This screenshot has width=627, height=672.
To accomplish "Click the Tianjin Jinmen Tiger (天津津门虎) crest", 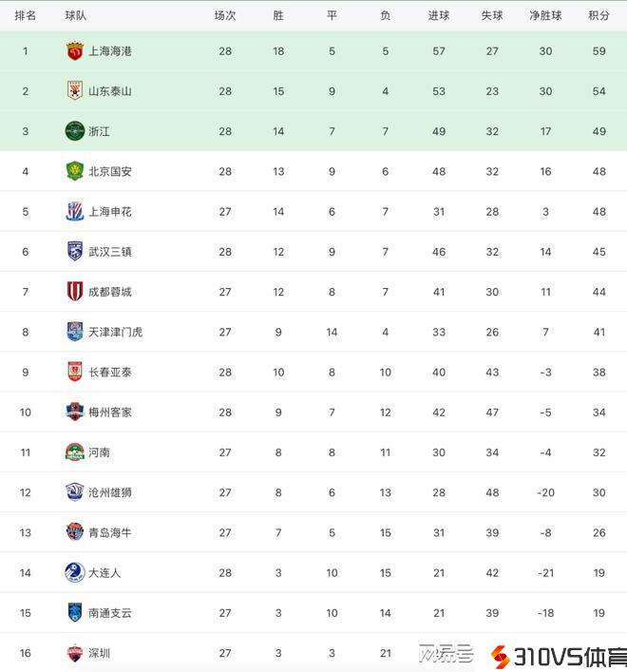I will click(75, 332).
